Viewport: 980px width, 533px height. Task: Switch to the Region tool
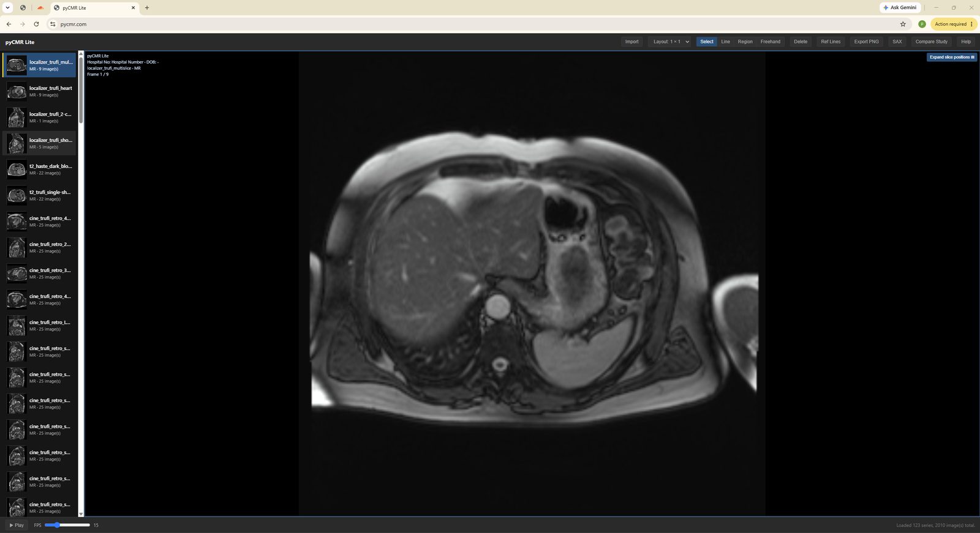(x=745, y=42)
